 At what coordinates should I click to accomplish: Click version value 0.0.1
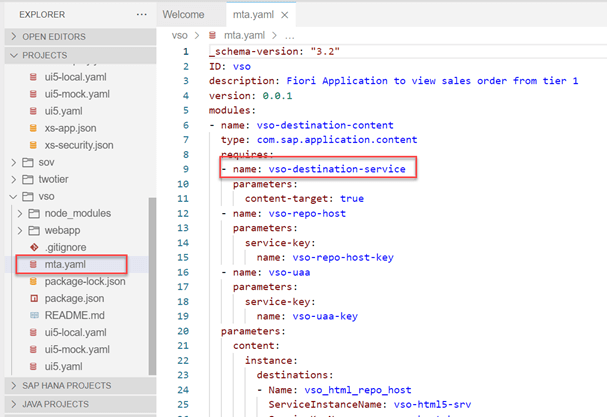(x=277, y=96)
